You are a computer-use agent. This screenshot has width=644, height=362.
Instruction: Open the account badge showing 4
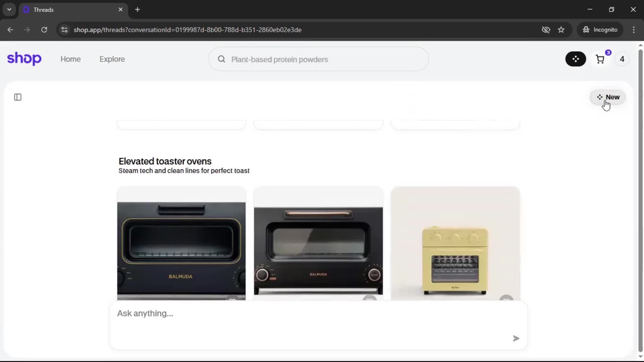(622, 59)
